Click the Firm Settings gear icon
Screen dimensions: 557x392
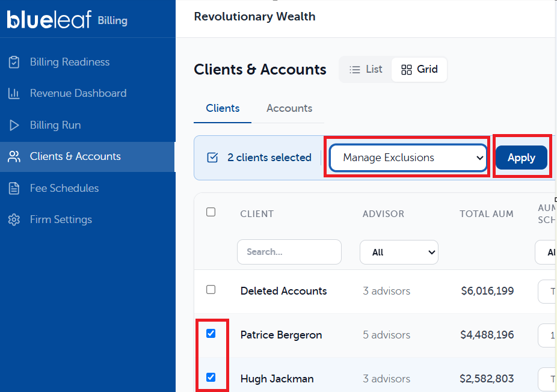[x=14, y=219]
